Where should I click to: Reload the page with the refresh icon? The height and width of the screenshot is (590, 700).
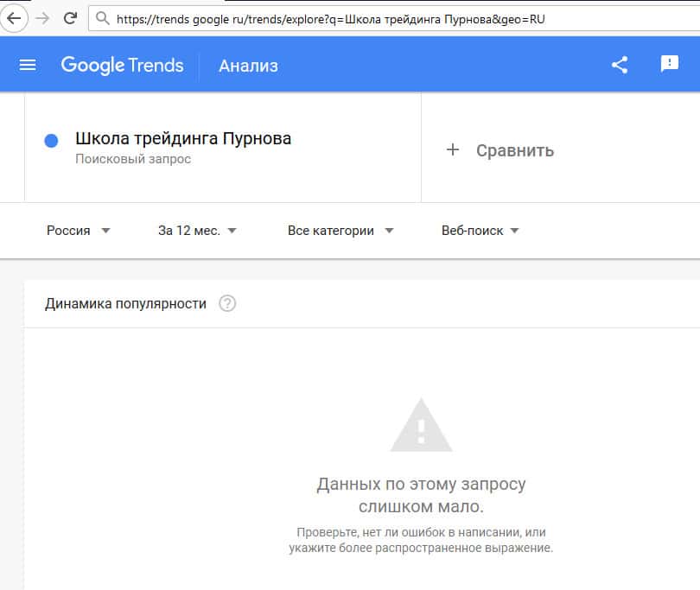coord(71,18)
